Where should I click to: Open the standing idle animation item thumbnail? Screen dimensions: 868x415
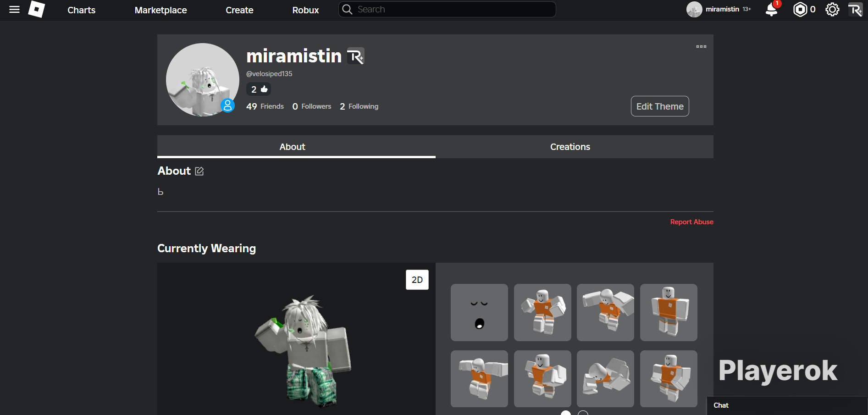coord(669,312)
